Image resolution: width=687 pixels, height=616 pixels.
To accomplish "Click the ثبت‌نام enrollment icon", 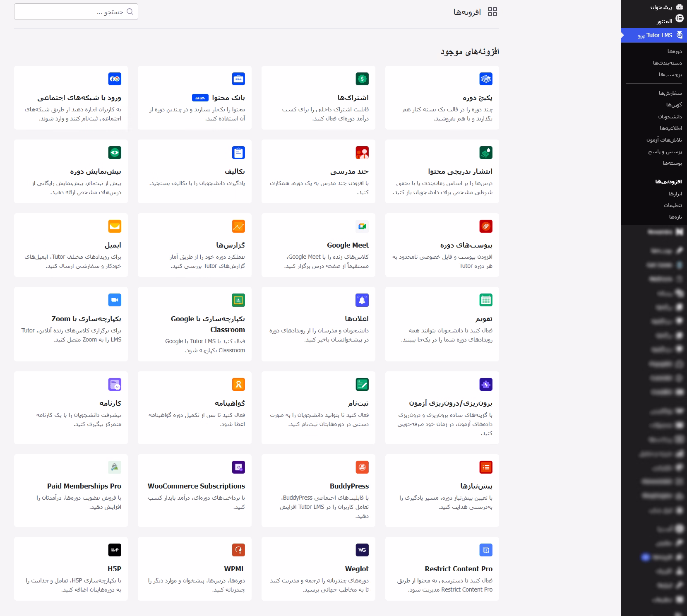I will [x=362, y=384].
